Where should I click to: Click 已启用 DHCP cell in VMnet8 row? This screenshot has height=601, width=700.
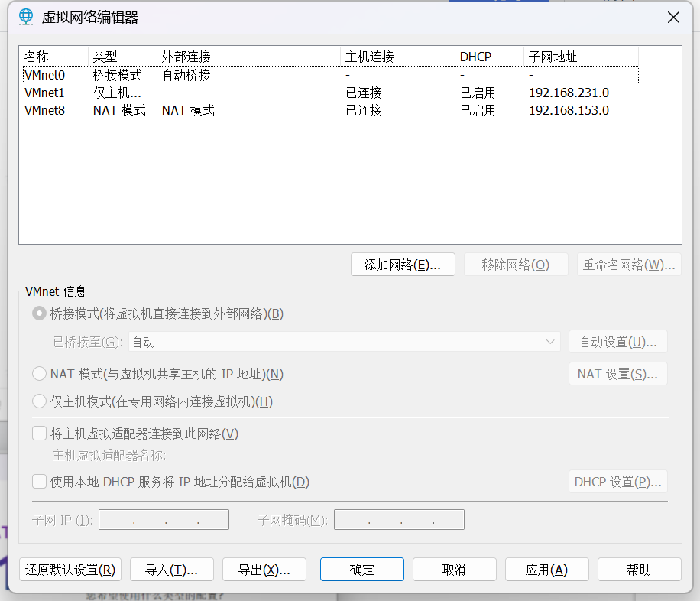[478, 110]
